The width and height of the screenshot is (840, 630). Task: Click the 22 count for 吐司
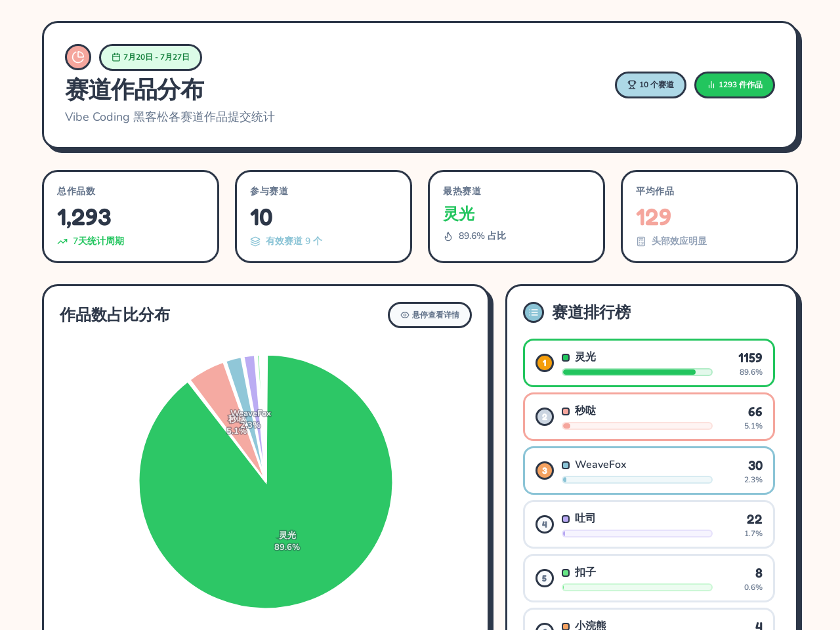(x=754, y=519)
